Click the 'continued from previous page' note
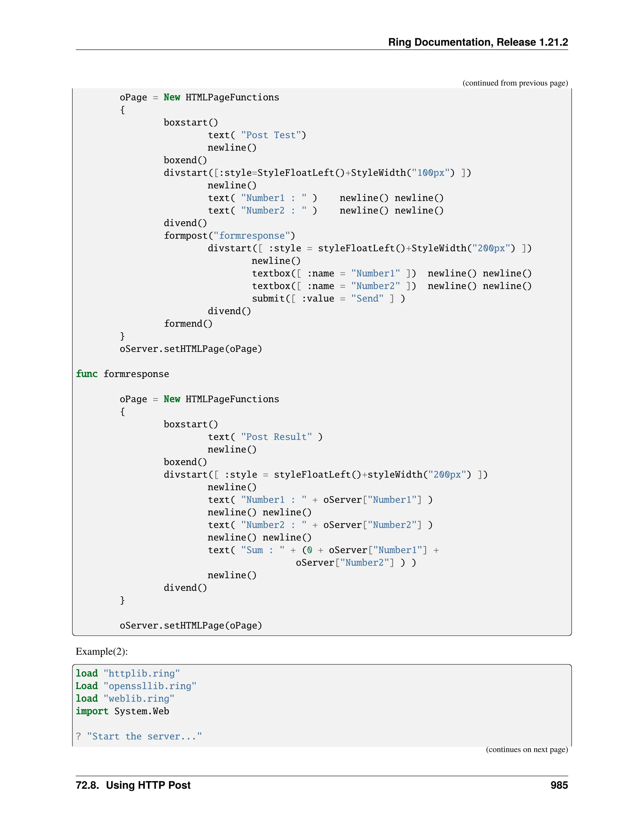Viewport: 644px width, 833px height. (x=515, y=83)
